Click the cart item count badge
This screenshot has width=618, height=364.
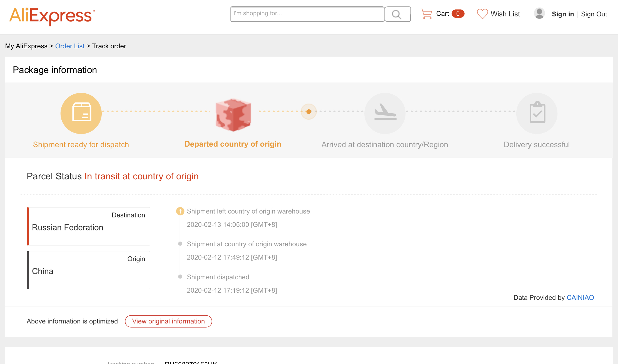458,14
